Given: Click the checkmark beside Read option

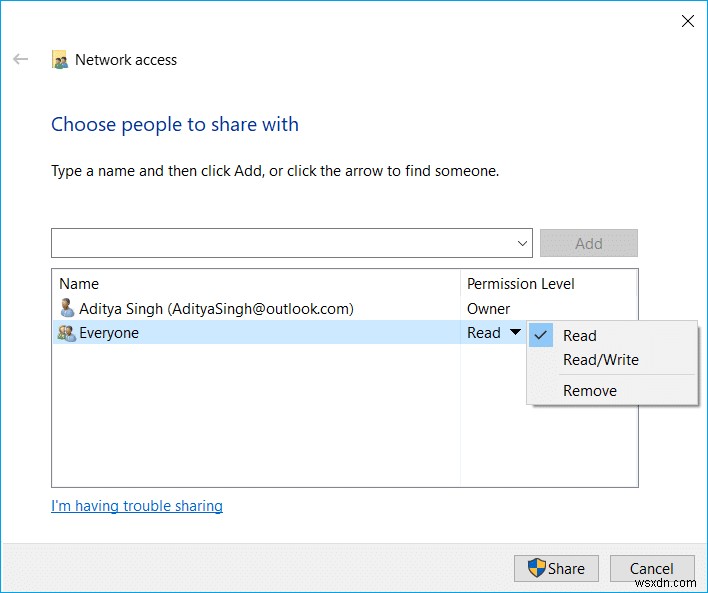Looking at the screenshot, I should (540, 335).
